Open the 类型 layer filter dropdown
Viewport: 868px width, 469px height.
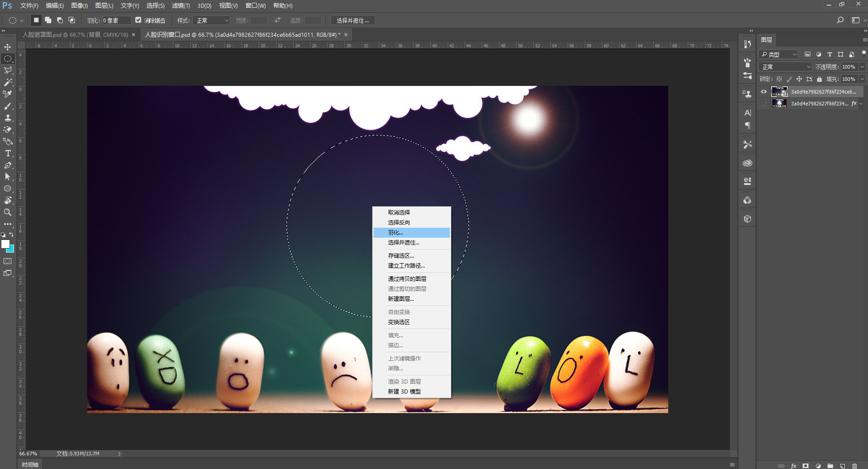pos(794,54)
